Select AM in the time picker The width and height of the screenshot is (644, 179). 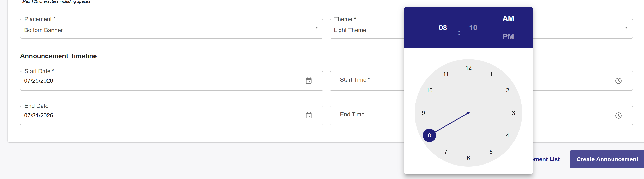508,19
